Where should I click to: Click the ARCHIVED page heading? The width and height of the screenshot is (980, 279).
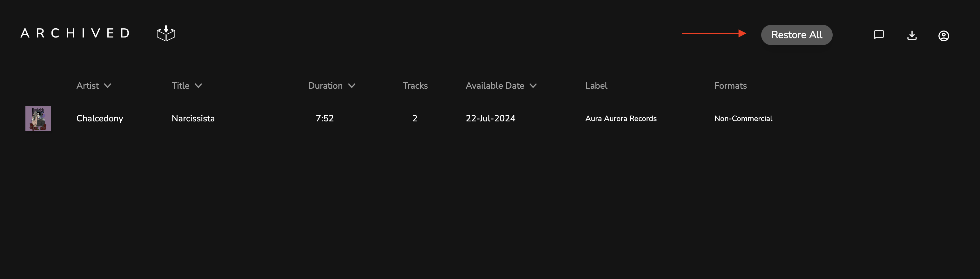tap(75, 33)
